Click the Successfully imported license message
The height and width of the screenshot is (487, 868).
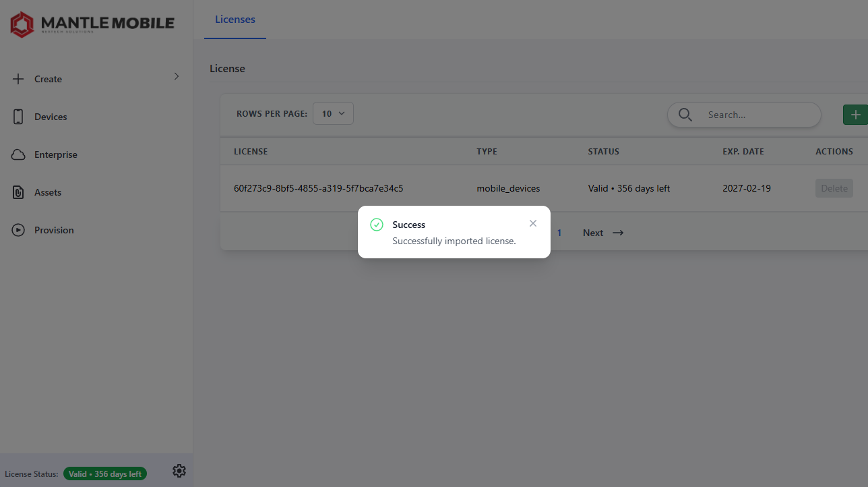[454, 241]
